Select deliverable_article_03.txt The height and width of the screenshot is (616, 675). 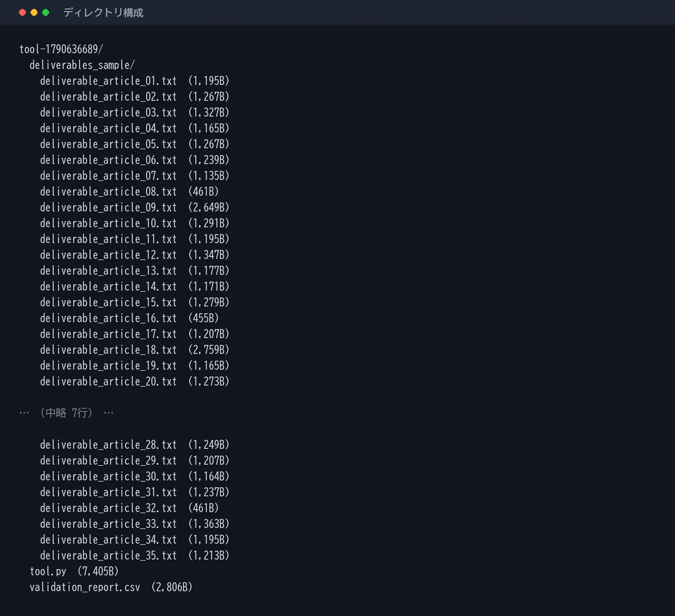(x=109, y=112)
